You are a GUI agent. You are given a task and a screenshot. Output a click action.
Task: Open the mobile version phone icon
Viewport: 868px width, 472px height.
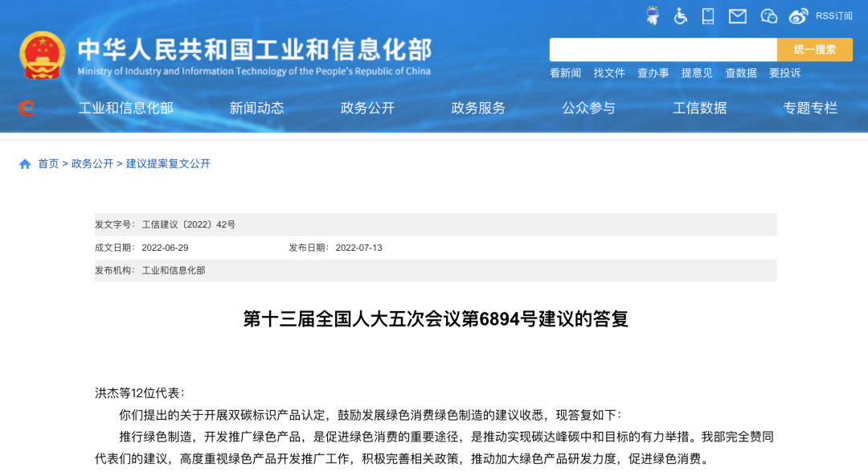point(708,15)
